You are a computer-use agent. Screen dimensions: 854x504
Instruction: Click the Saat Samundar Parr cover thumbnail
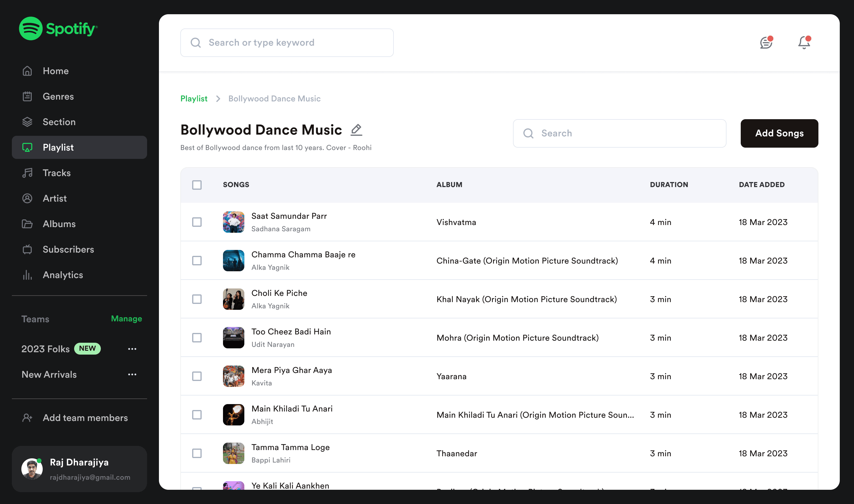tap(234, 222)
